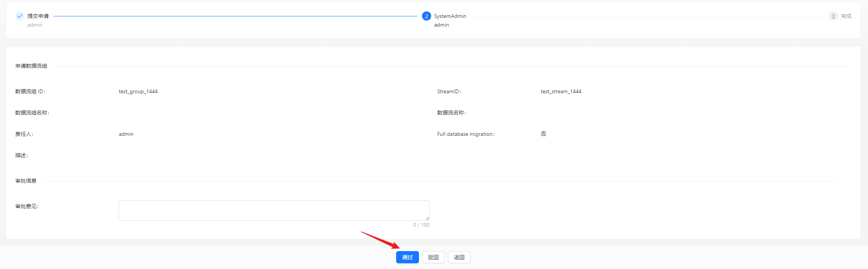Click the test_stream_1444 stream ID value

pos(561,91)
